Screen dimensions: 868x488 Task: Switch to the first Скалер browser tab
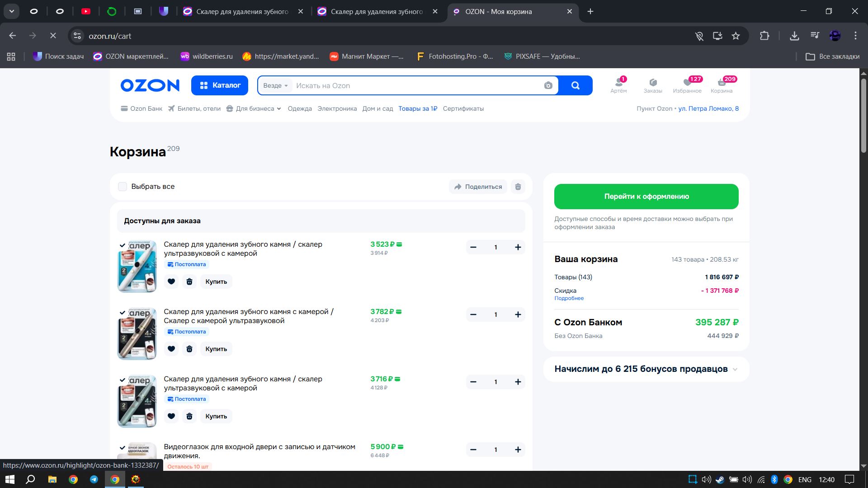pyautogui.click(x=242, y=12)
